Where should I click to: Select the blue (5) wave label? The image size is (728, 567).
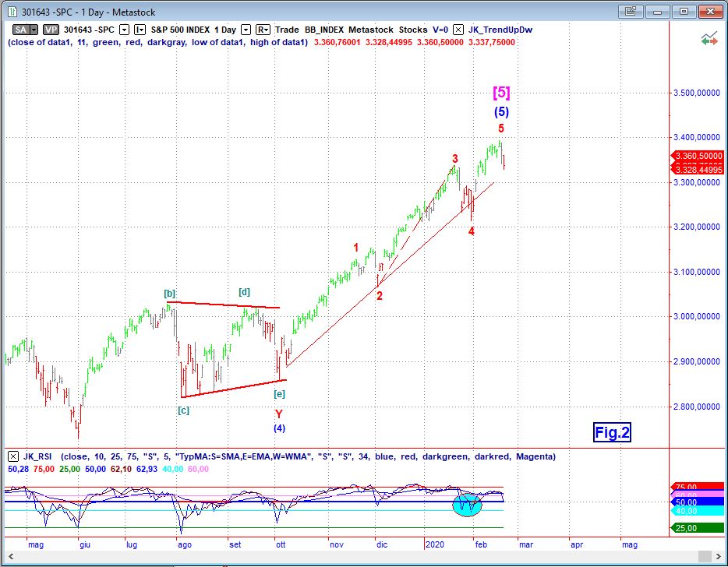pyautogui.click(x=501, y=112)
